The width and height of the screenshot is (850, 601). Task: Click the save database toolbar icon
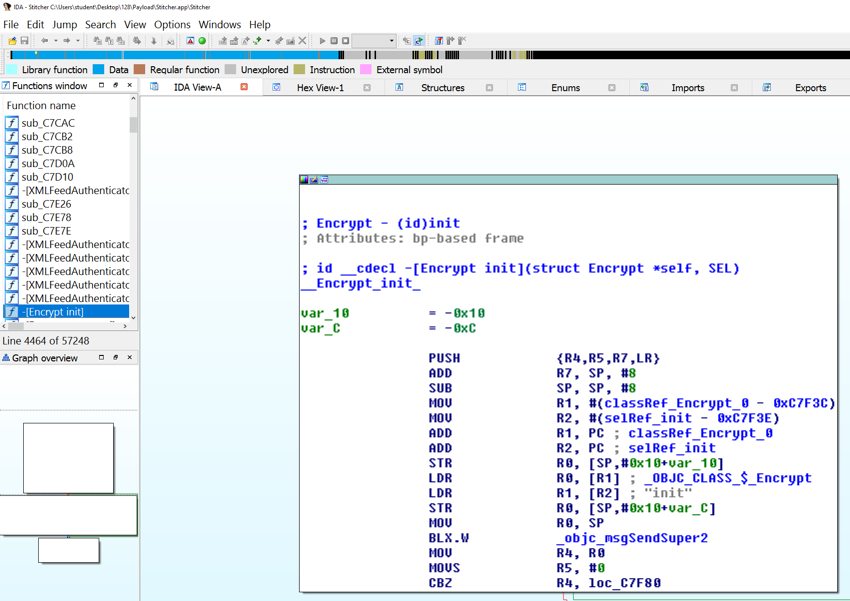[24, 41]
